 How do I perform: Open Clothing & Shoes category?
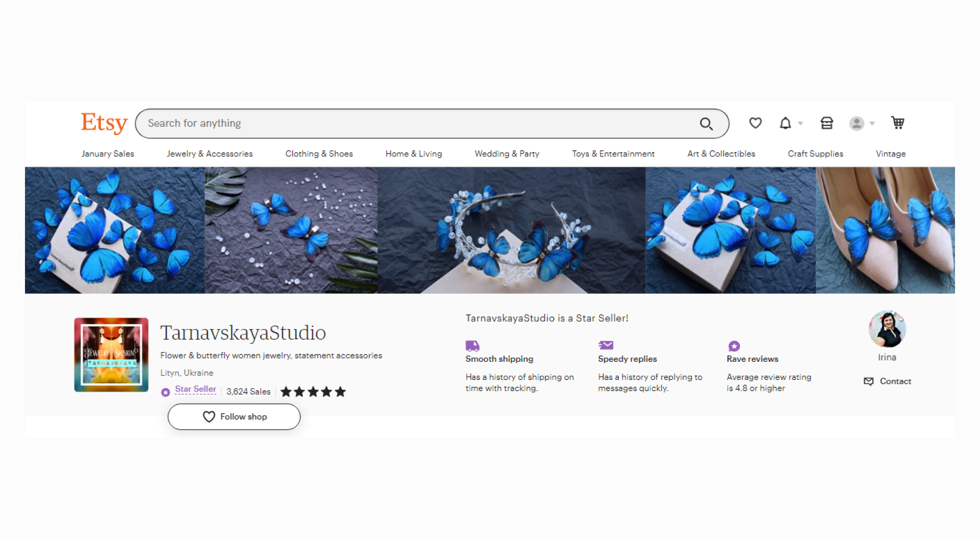click(319, 154)
